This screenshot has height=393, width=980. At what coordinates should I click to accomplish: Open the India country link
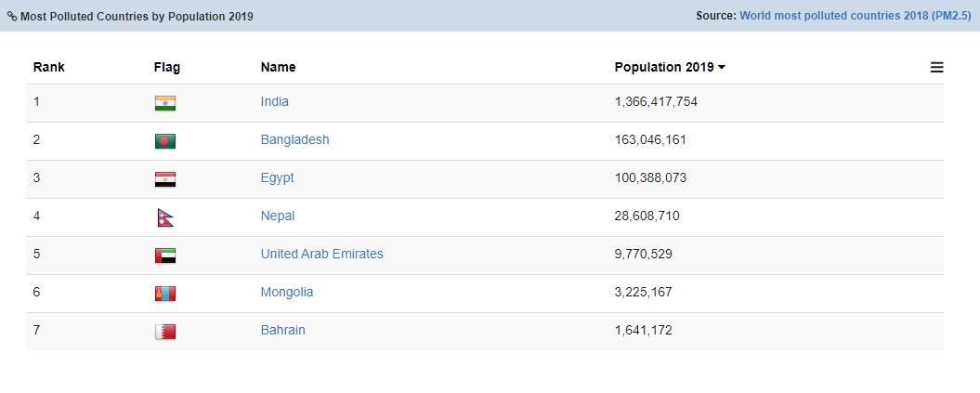click(274, 101)
